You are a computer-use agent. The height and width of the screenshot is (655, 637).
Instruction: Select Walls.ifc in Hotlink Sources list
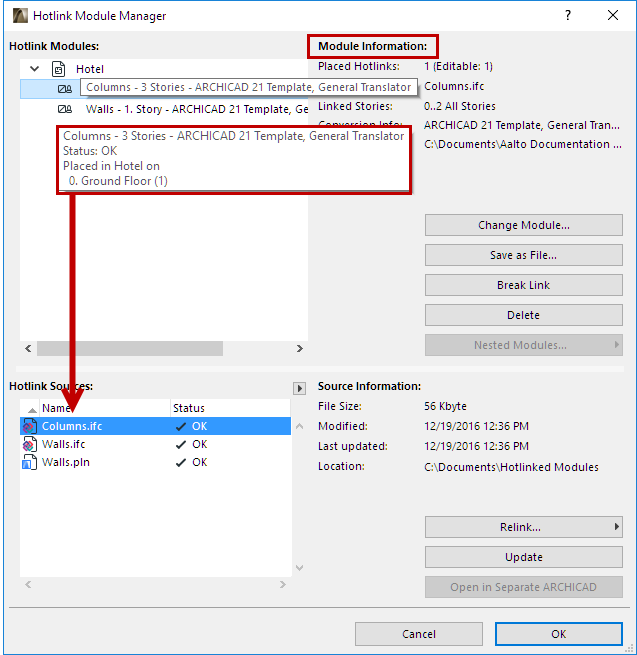(155, 444)
